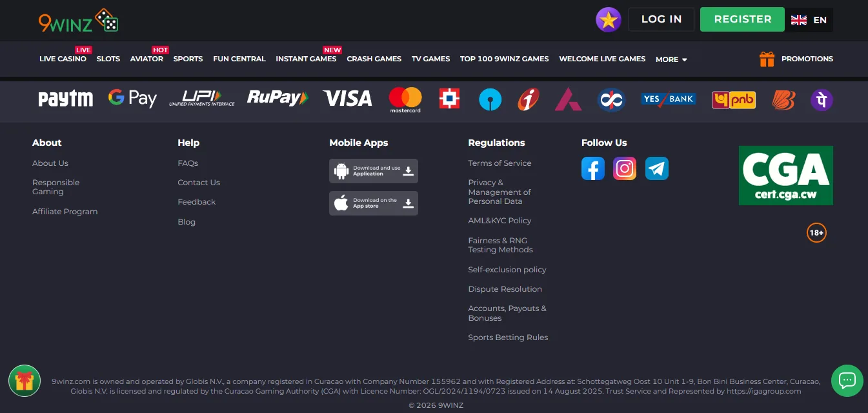Click the 9WINZ dice logo
Screen dimensions: 868x413
(78, 21)
